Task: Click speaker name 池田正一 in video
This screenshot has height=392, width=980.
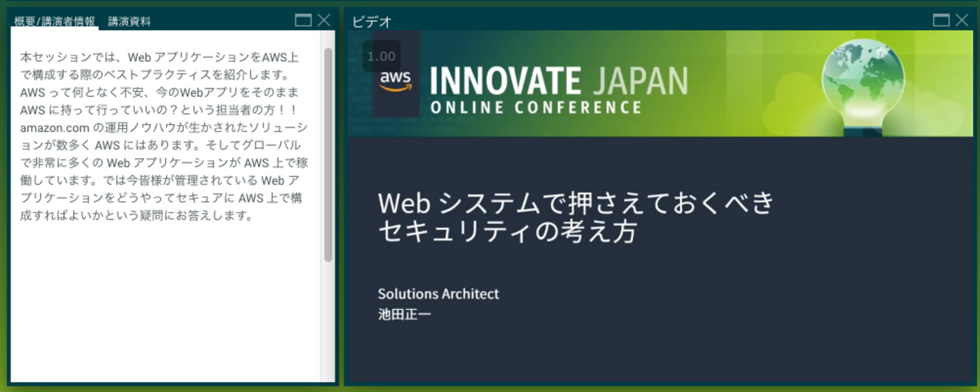Action: 405,314
